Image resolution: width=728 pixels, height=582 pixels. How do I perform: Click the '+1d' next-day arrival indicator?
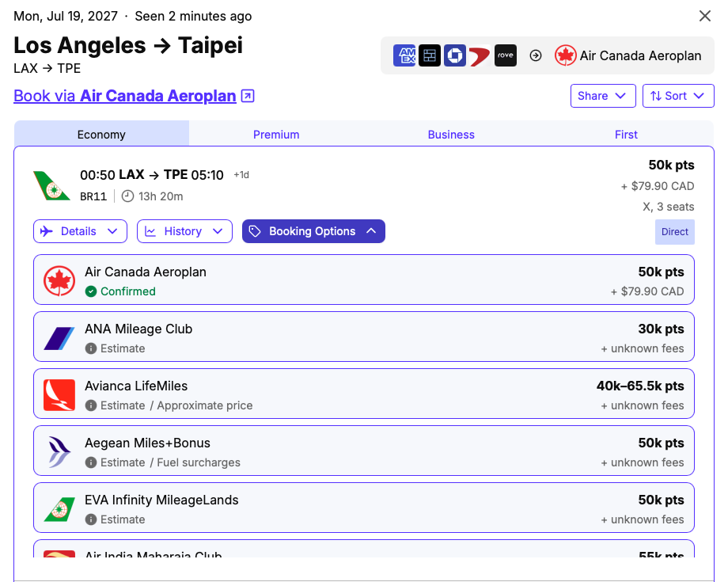241,175
